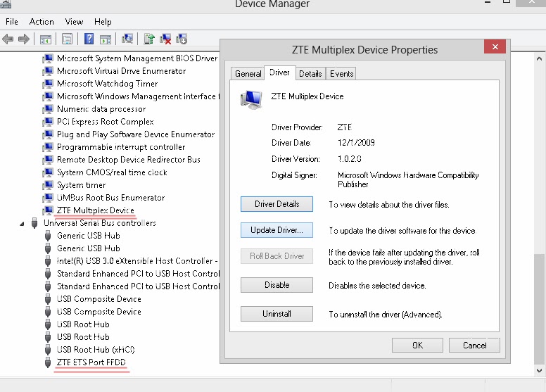Click the Disable button in the dialog
This screenshot has width=546, height=392.
(277, 285)
